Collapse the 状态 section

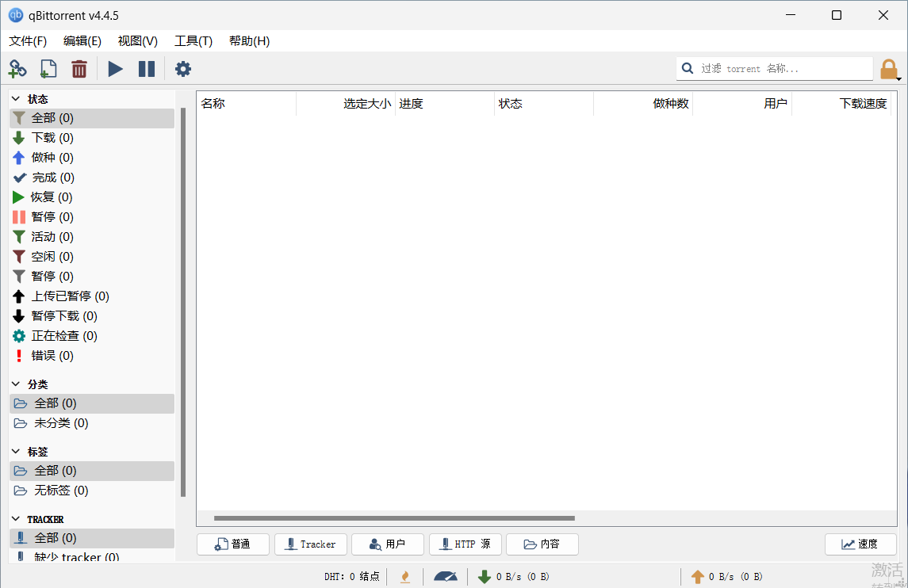pyautogui.click(x=16, y=99)
